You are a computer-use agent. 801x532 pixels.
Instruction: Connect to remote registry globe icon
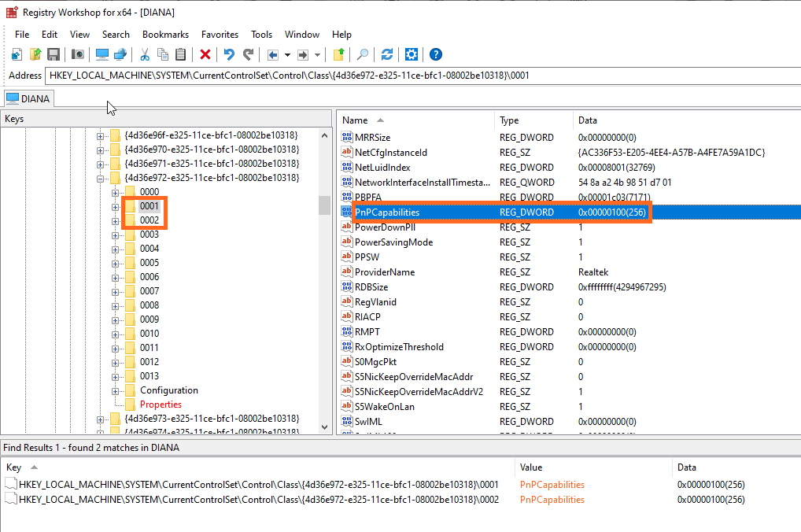pos(120,54)
